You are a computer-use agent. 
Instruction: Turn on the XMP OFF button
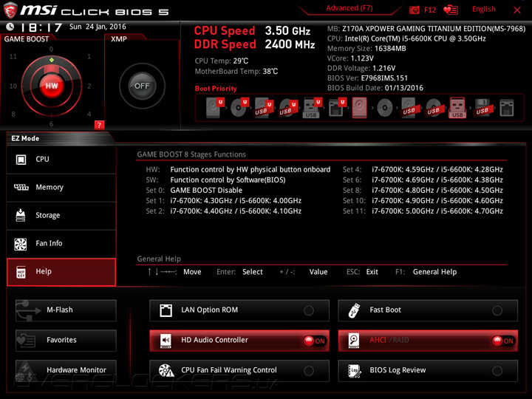tap(142, 86)
